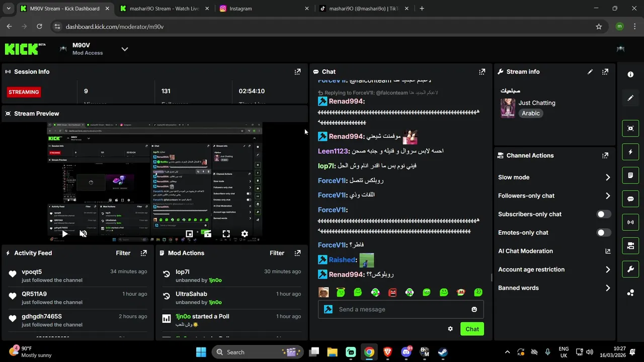The image size is (644, 362).
Task: Open Leen1123 username in chat
Action: click(333, 151)
